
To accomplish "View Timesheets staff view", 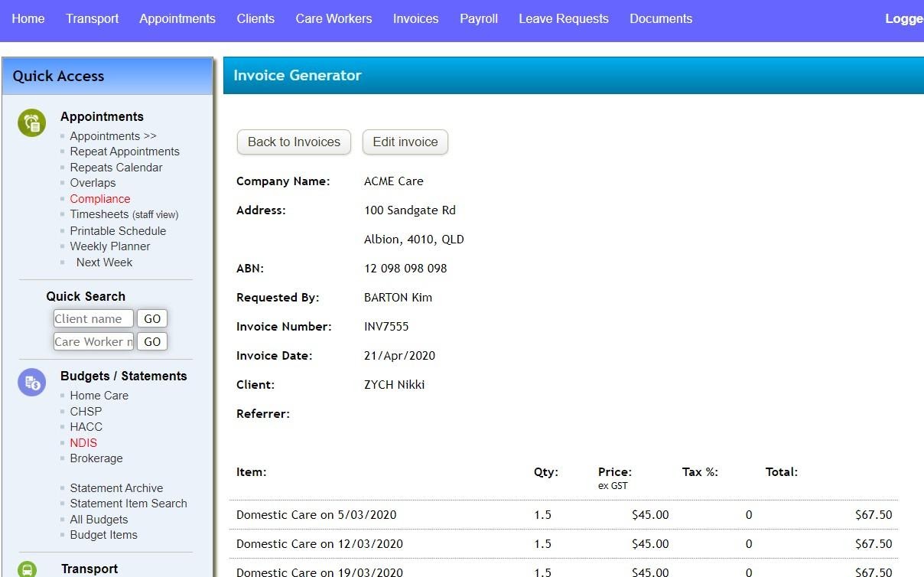I will tap(124, 214).
